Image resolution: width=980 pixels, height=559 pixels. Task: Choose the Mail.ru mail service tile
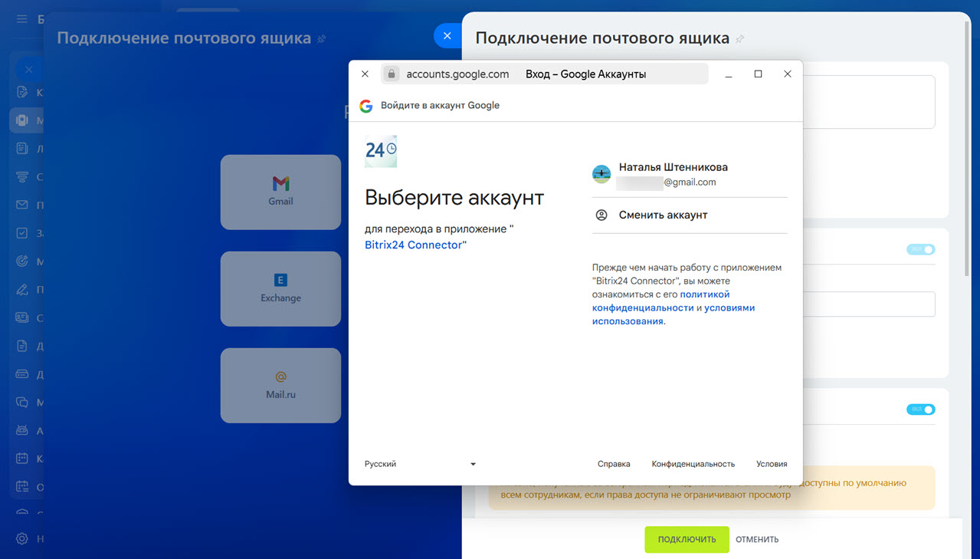tap(280, 385)
